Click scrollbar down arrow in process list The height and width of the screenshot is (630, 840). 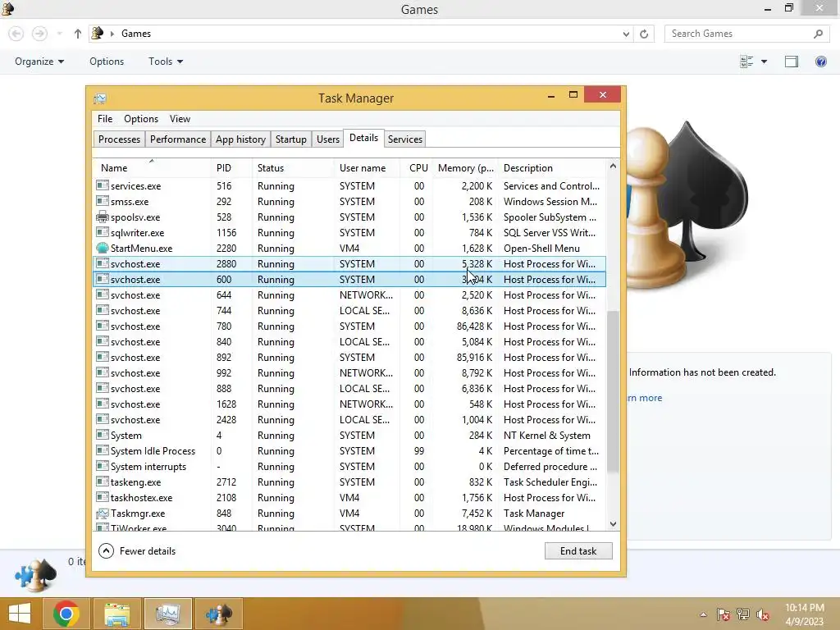(613, 524)
